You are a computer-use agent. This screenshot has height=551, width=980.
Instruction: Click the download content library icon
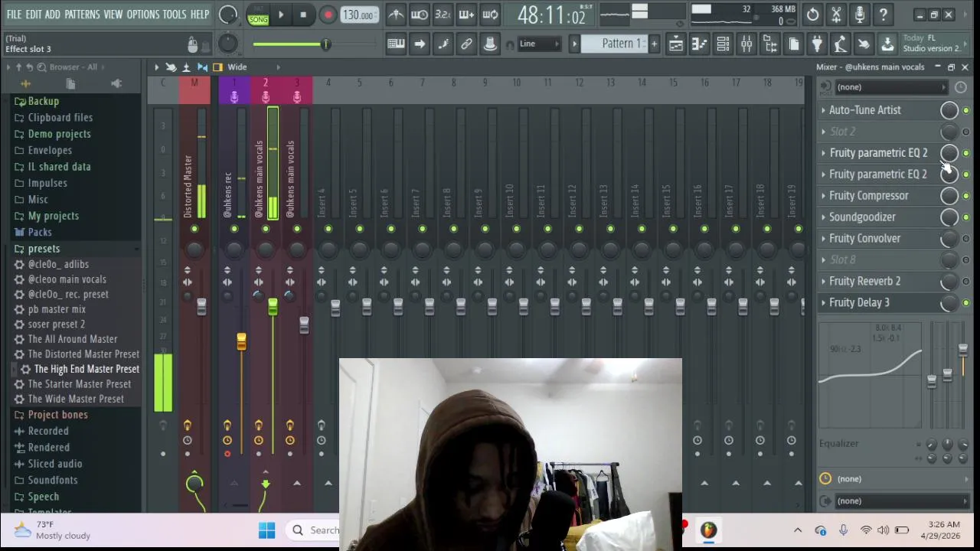pos(887,44)
